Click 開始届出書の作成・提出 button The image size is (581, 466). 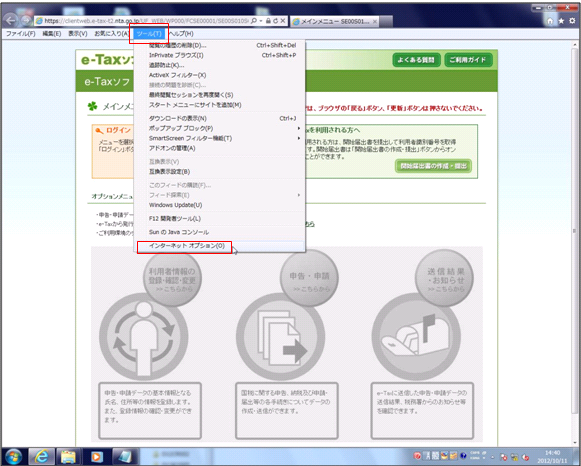click(x=433, y=166)
